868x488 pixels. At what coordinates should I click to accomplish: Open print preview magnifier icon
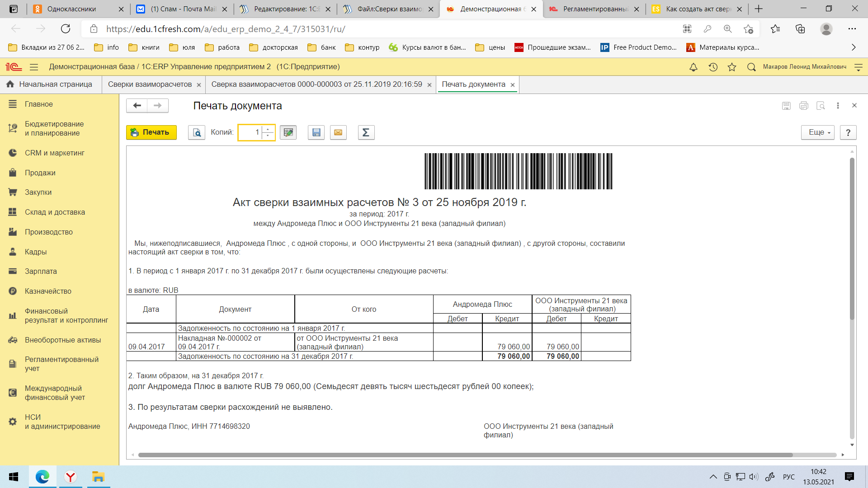click(197, 132)
